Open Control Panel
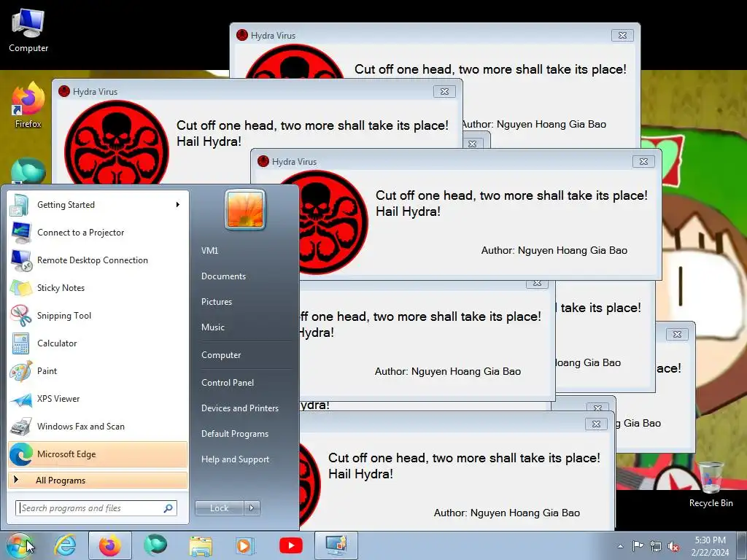Image resolution: width=747 pixels, height=560 pixels. (x=228, y=383)
